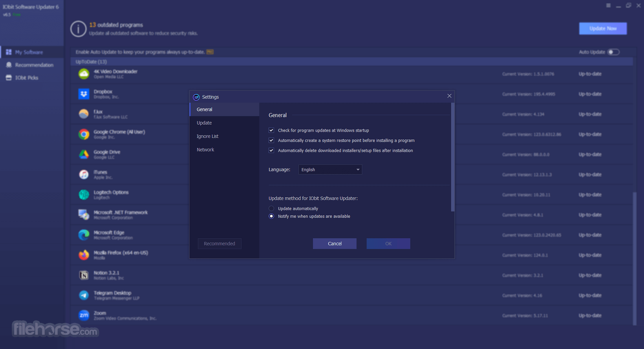
Task: Click the Cancel button in Settings
Action: [x=335, y=244]
